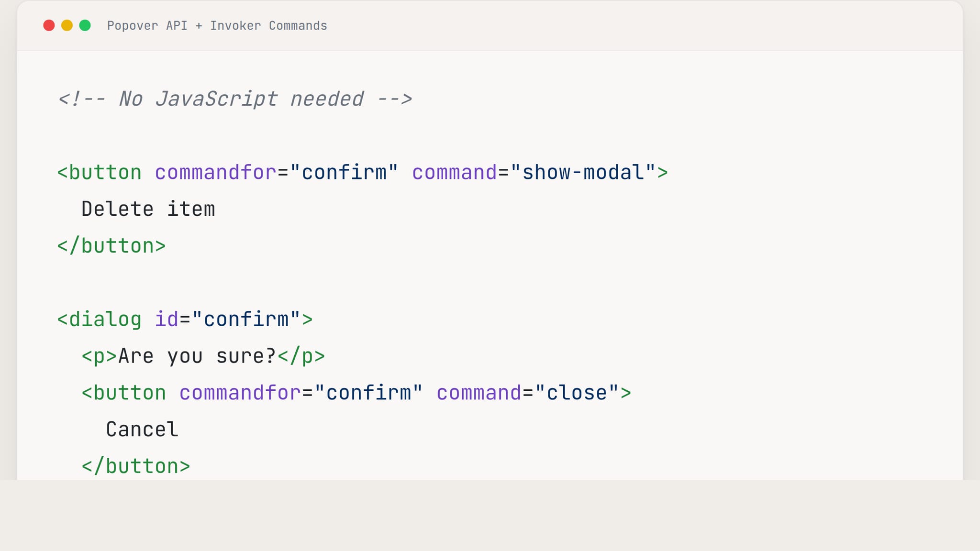
Task: Click the closing </p> tag
Action: 301,356
